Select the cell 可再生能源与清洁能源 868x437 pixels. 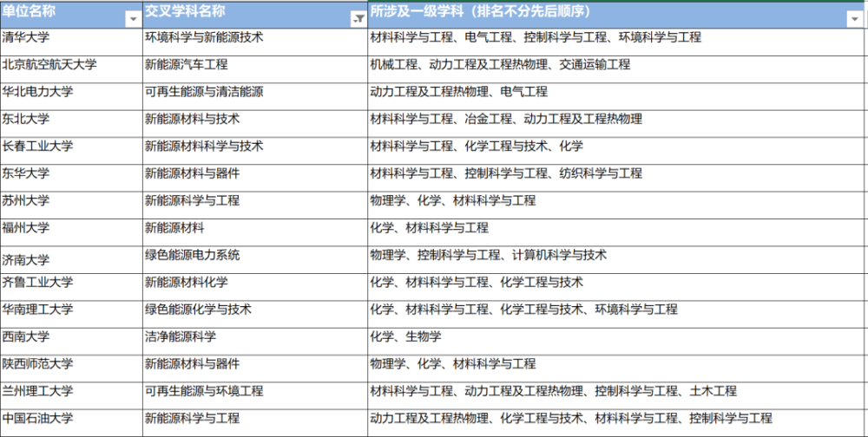(x=254, y=96)
